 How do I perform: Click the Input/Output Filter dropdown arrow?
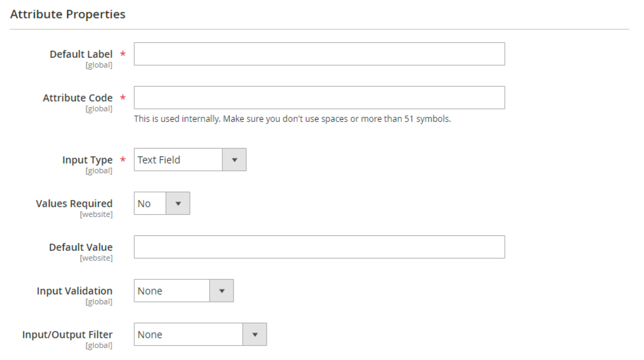(255, 335)
